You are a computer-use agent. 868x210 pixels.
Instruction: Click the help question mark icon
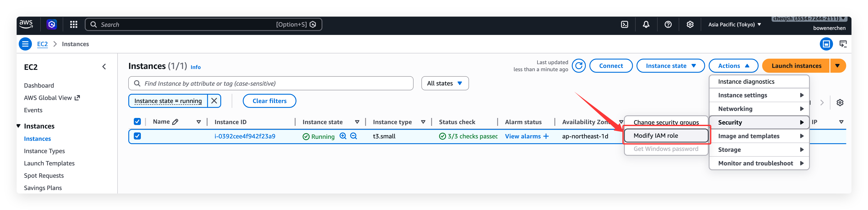(x=668, y=25)
